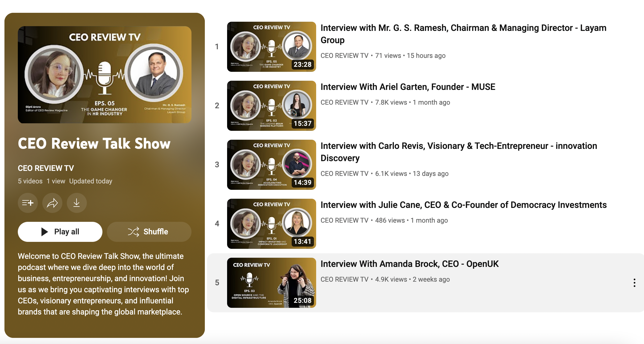Shuffle the CEO Review Talk Show playlist
The image size is (644, 344).
pos(149,232)
